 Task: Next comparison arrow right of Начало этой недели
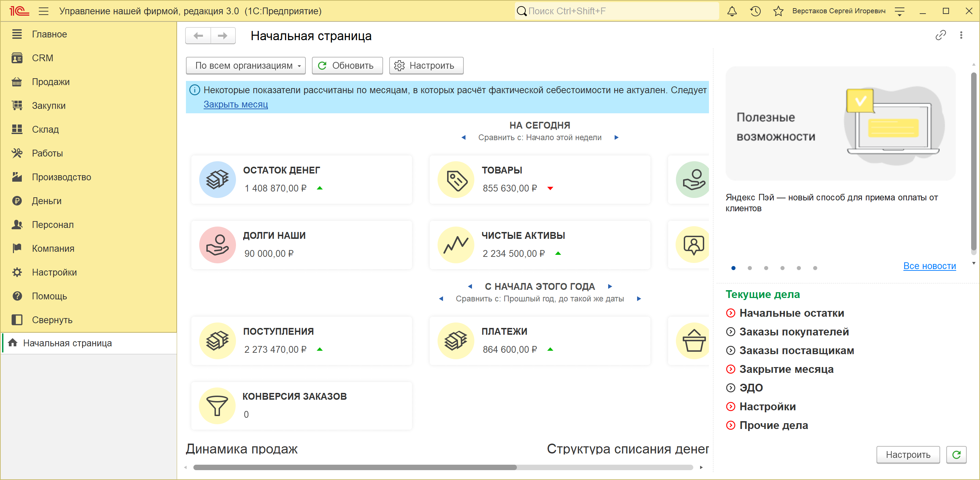pos(616,137)
